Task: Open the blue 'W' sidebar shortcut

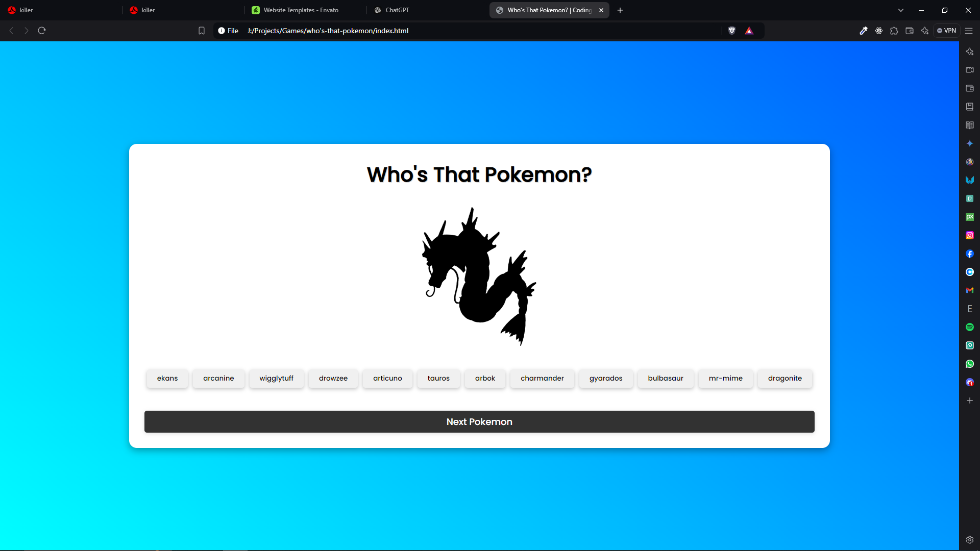Action: click(970, 180)
